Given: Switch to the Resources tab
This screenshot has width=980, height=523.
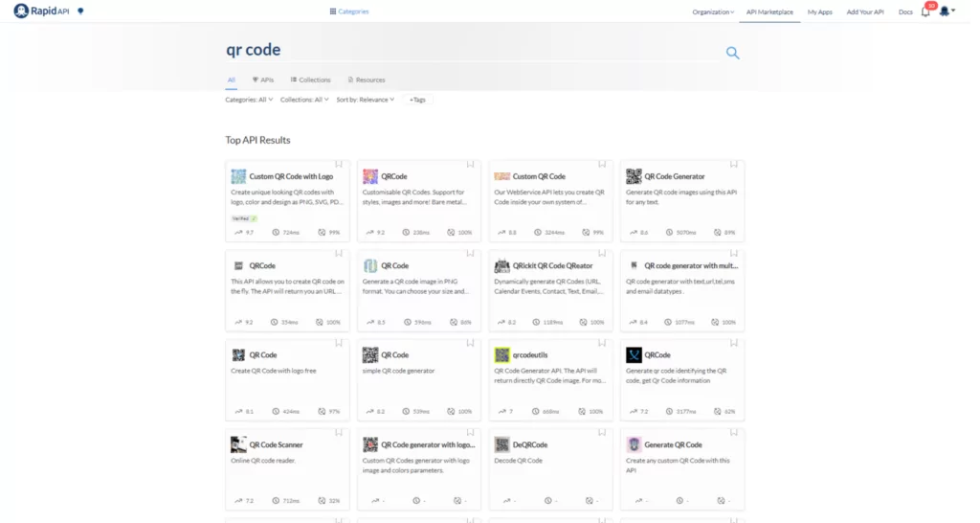Looking at the screenshot, I should pyautogui.click(x=367, y=80).
